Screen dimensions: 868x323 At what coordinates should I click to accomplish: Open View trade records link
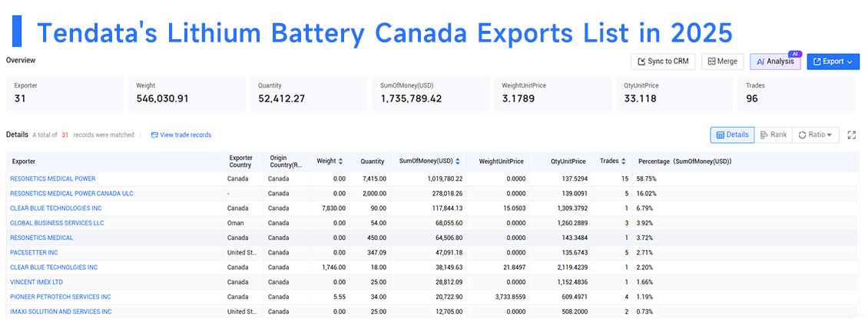181,135
